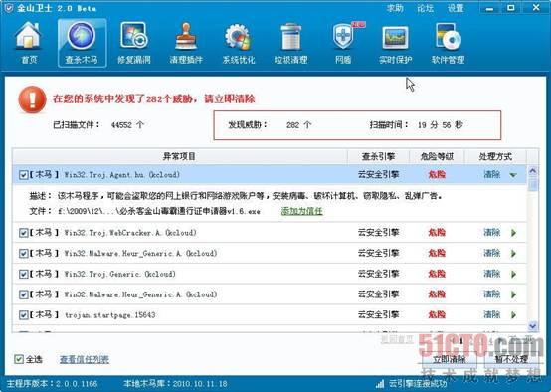
Task: Select the trojan.startpage.15643 threat name
Action: click(110, 315)
